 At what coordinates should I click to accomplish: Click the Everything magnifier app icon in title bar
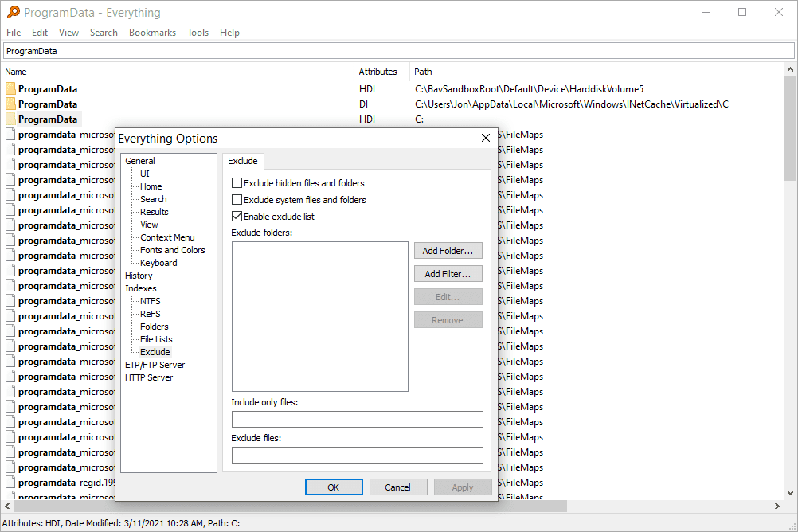[x=13, y=12]
